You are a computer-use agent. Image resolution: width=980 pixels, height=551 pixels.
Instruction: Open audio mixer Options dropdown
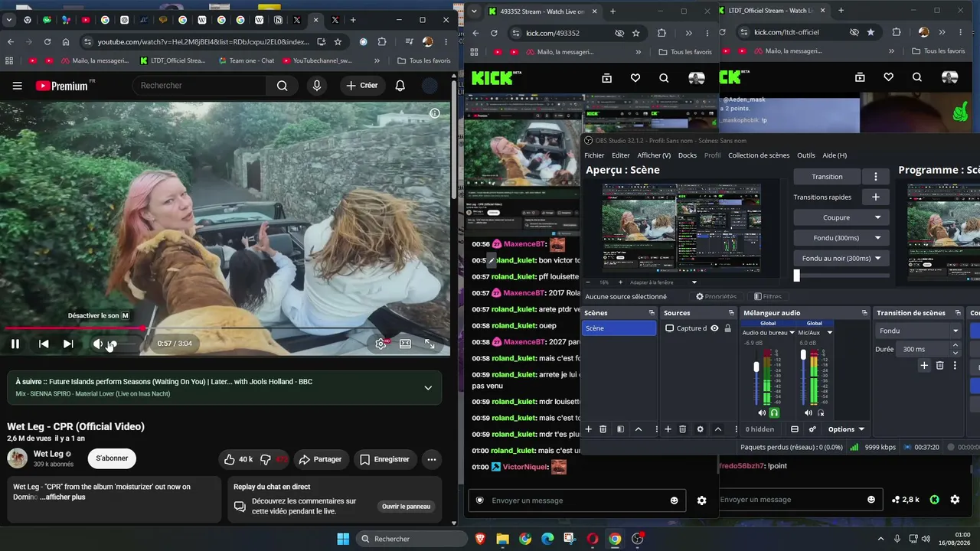[846, 429]
